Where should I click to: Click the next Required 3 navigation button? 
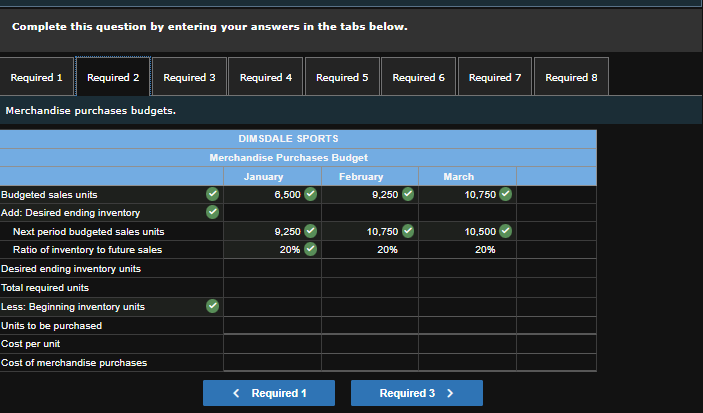pyautogui.click(x=417, y=393)
